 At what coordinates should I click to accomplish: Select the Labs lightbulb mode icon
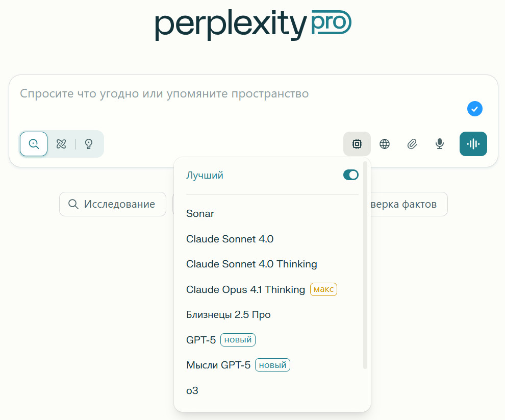click(89, 144)
